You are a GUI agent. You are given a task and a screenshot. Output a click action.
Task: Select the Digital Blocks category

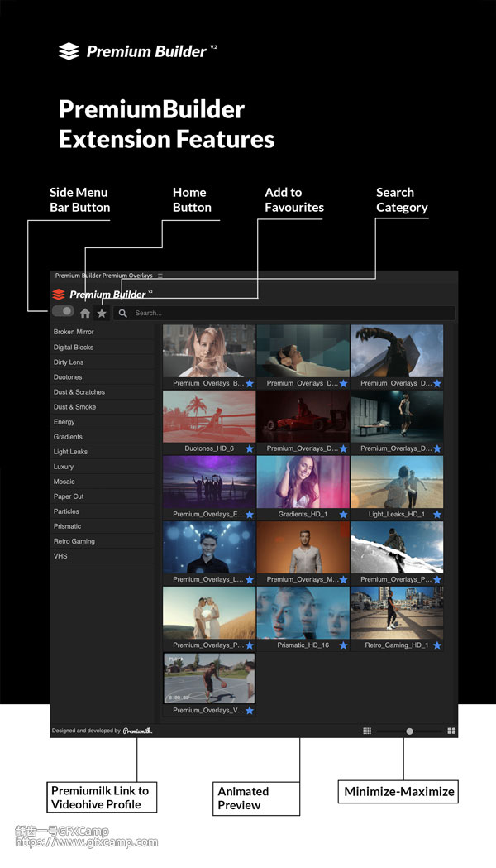click(103, 347)
